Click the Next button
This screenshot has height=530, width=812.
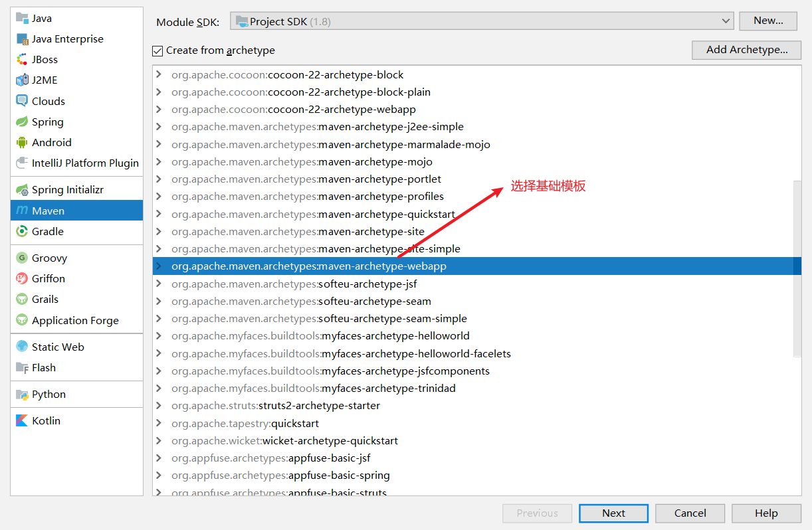[x=613, y=513]
